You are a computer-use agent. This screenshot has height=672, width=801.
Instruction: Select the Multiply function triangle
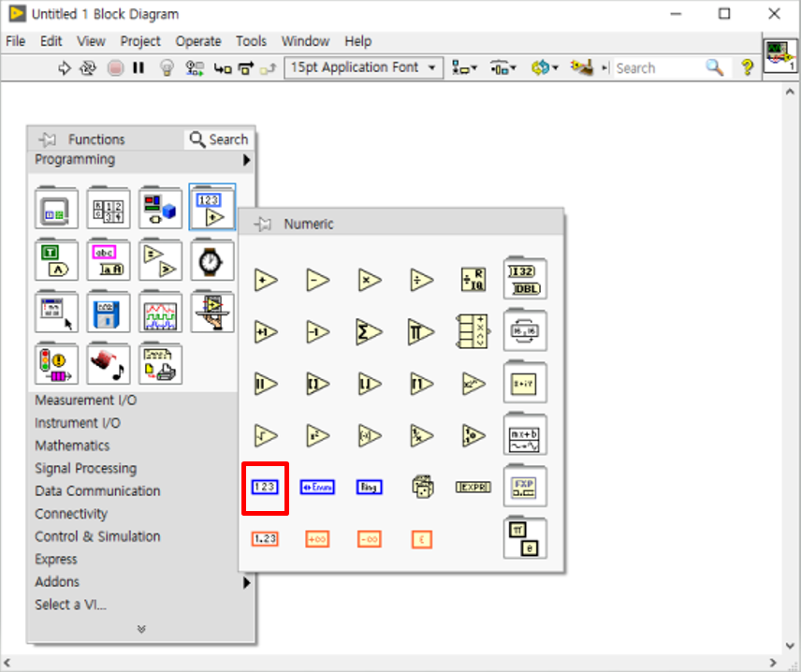tap(370, 280)
